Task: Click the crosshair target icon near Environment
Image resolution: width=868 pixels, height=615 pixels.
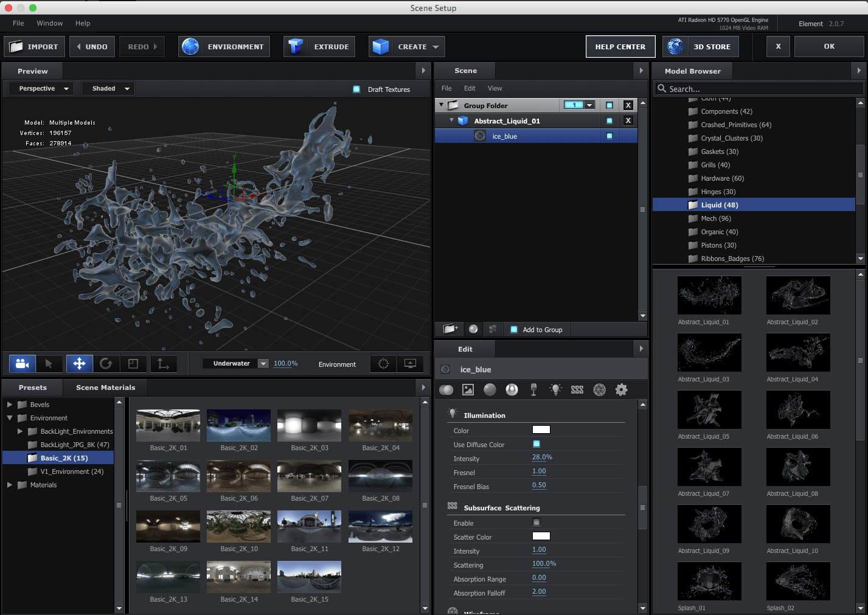Action: 383,364
